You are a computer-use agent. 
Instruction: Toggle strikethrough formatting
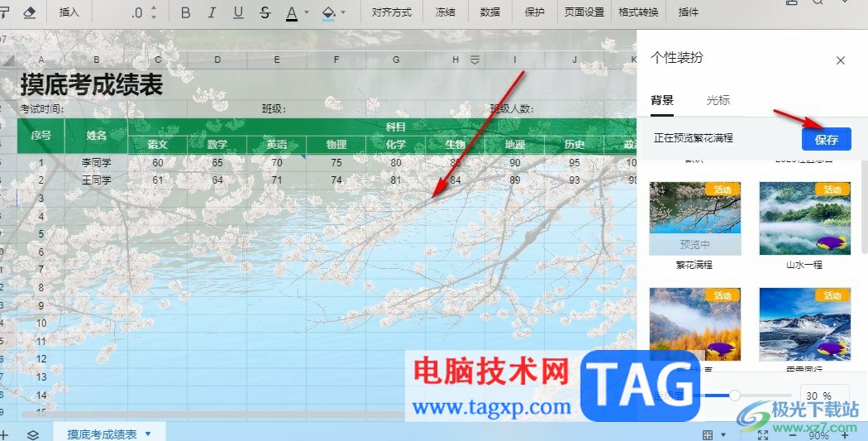(x=265, y=12)
